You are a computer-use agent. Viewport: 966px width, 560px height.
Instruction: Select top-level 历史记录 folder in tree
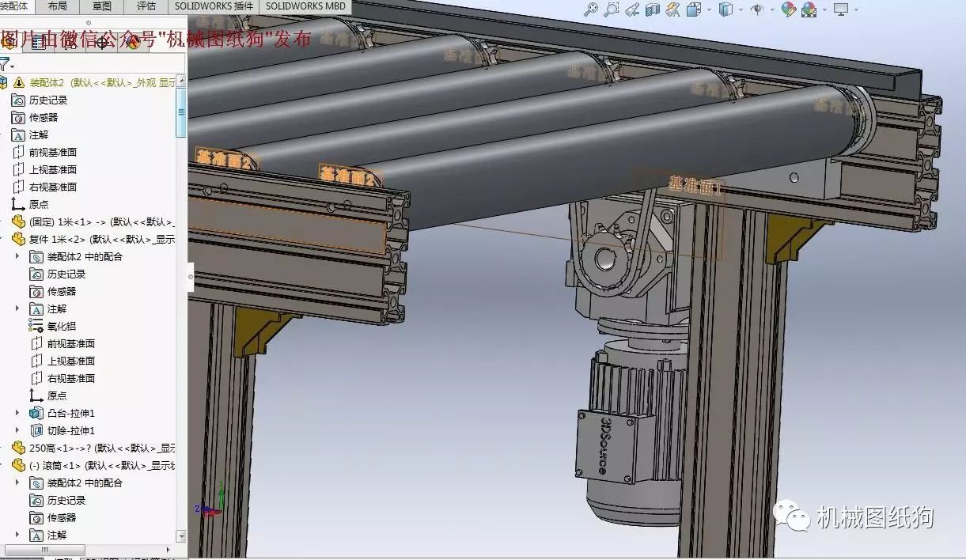point(48,100)
